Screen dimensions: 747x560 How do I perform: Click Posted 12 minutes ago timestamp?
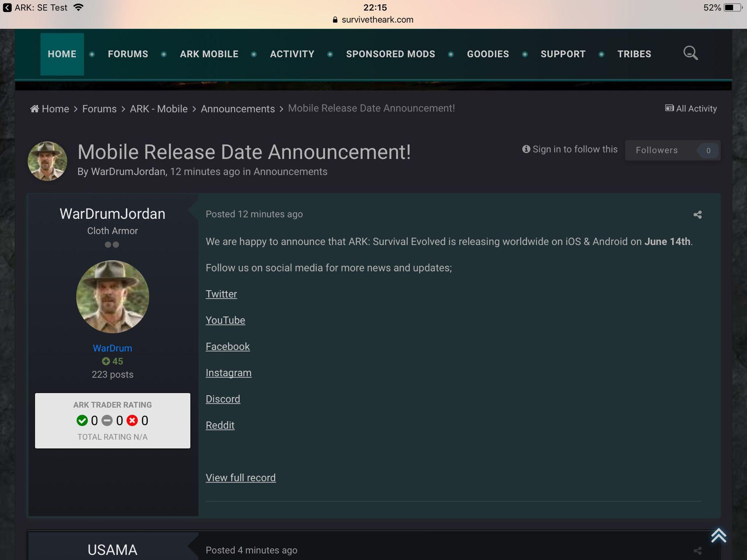point(254,214)
